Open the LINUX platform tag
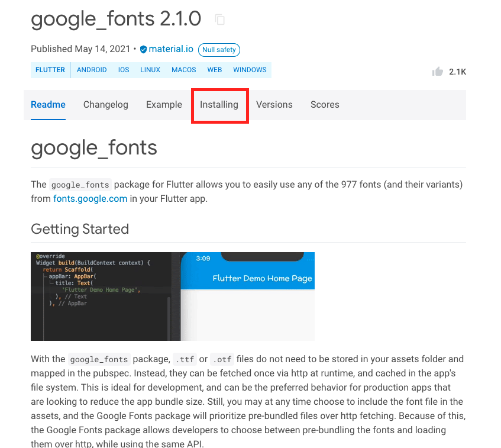Screen dimensions: 501x448 (150, 70)
